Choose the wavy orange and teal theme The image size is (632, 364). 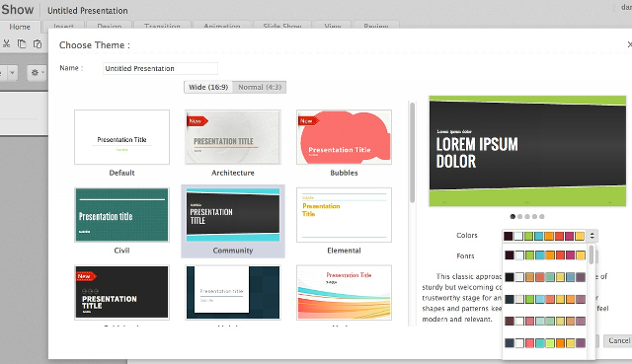click(344, 292)
